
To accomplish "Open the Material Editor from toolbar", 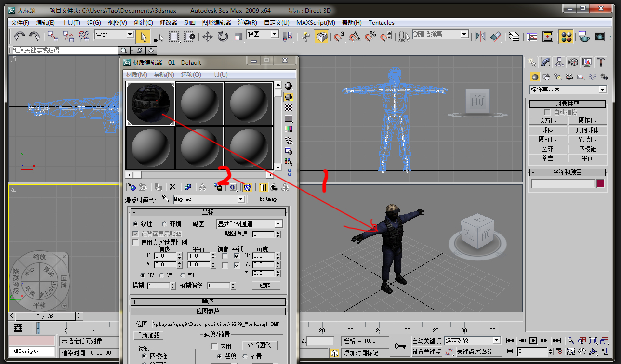I will tap(567, 37).
